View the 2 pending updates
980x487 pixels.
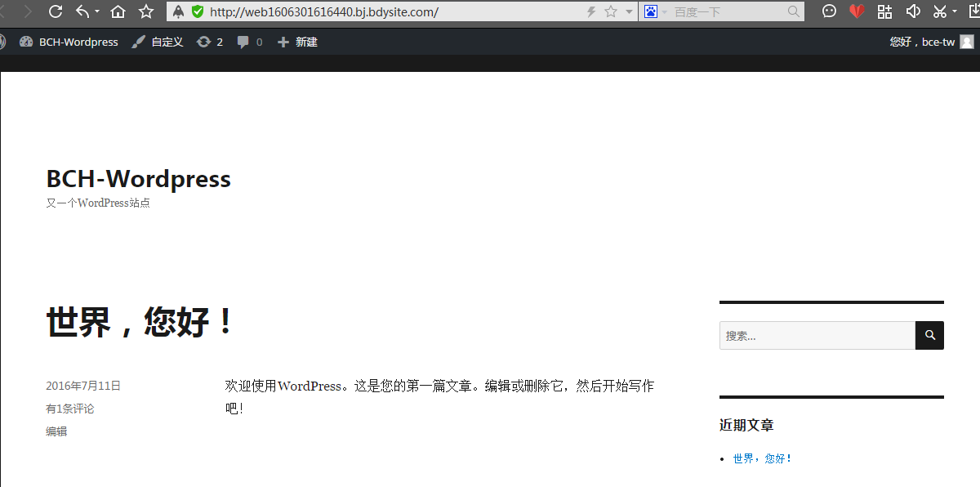tap(210, 42)
